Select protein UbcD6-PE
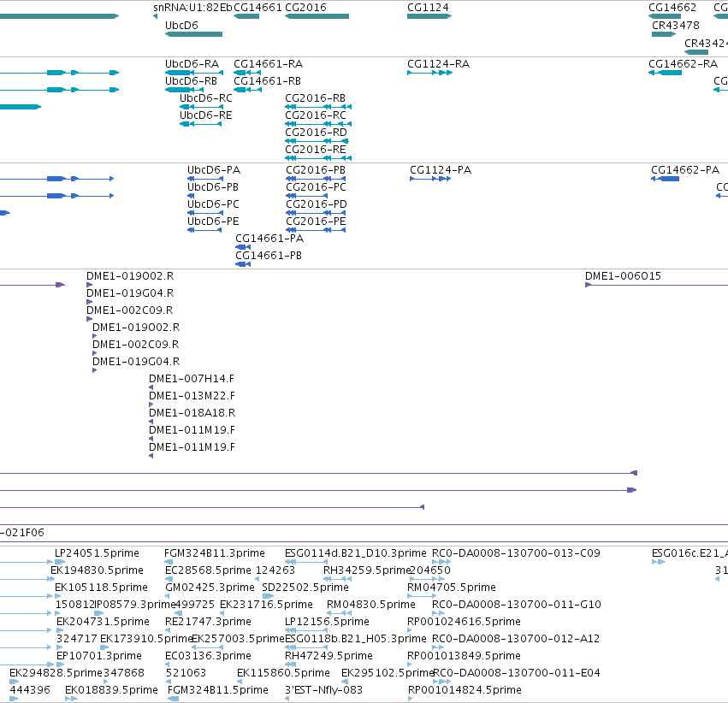The image size is (728, 703). (x=204, y=230)
